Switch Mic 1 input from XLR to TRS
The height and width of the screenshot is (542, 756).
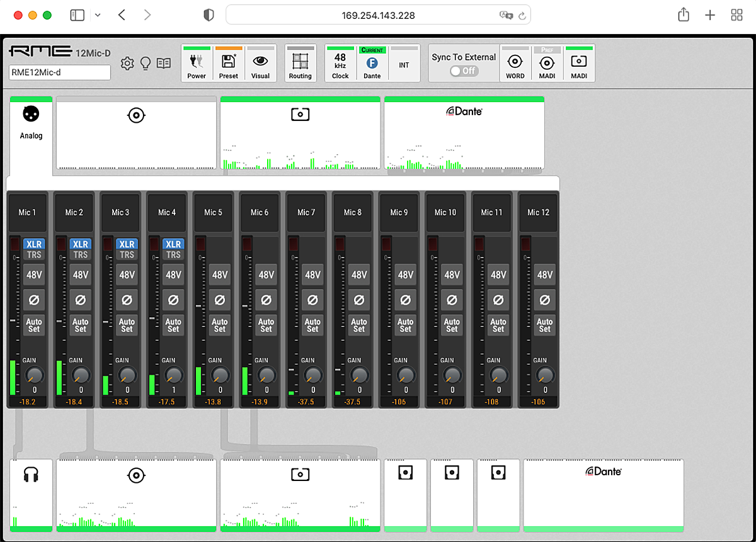point(34,254)
